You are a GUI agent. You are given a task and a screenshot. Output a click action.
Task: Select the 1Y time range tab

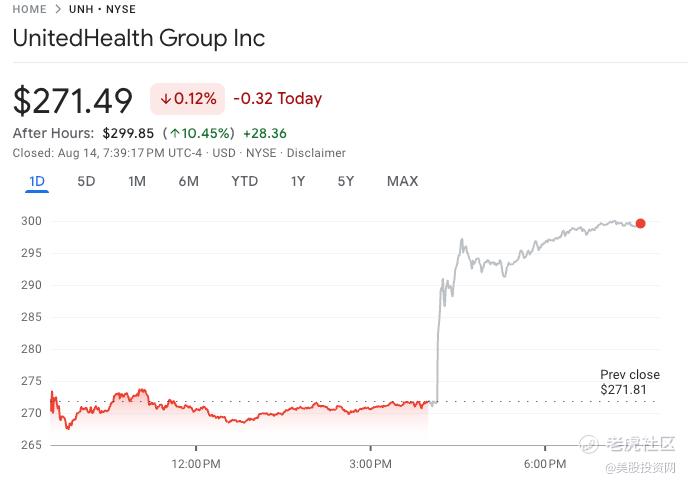(x=297, y=181)
